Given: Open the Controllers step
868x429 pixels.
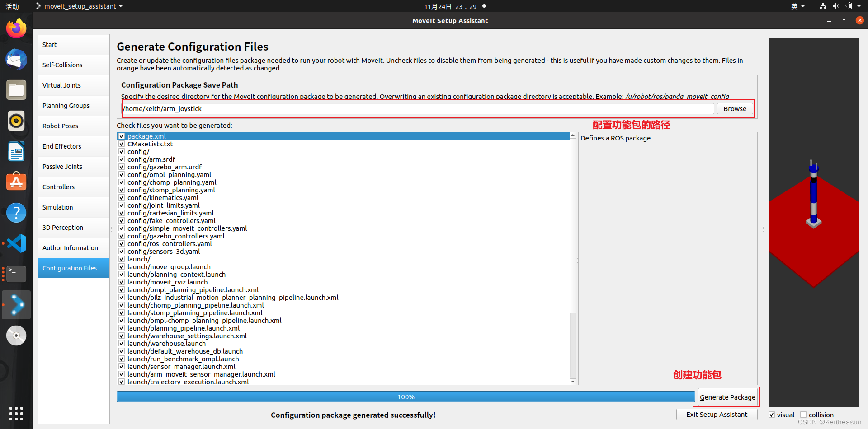Looking at the screenshot, I should tap(74, 187).
